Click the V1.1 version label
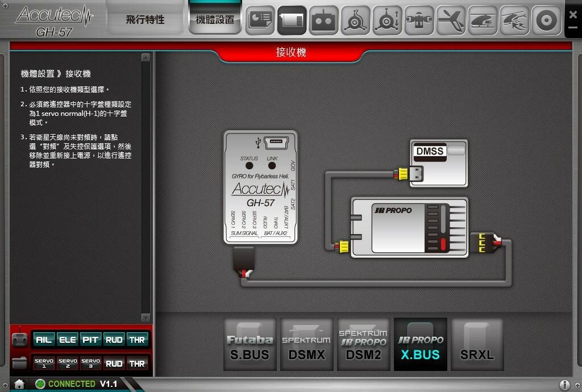 pyautogui.click(x=108, y=384)
